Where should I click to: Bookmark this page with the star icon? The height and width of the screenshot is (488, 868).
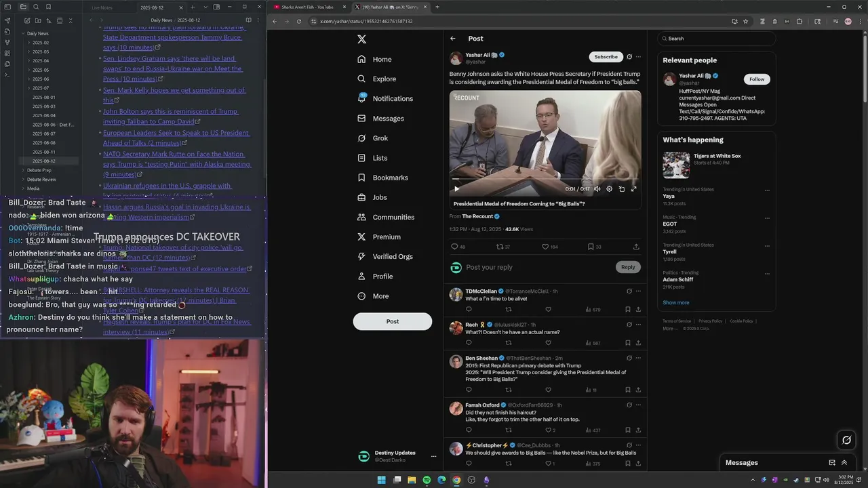click(x=746, y=21)
